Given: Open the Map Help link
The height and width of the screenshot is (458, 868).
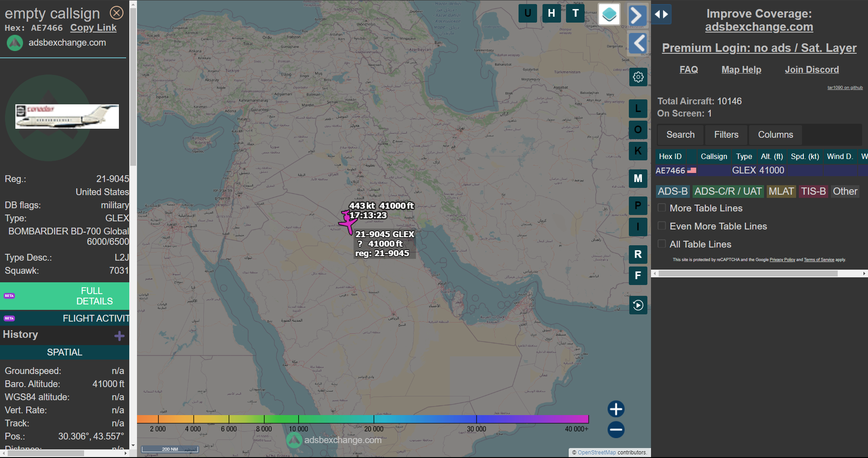Looking at the screenshot, I should [741, 70].
